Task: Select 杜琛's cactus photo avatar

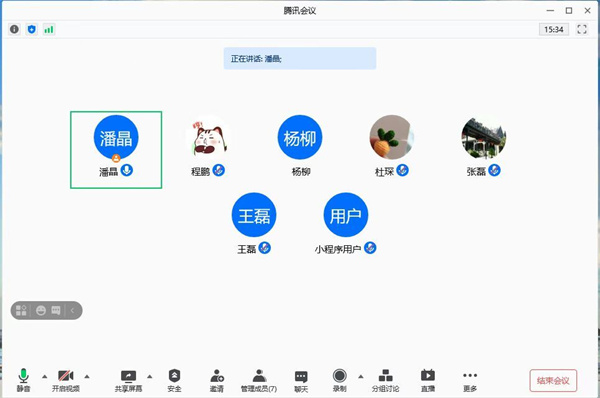Action: tap(392, 137)
